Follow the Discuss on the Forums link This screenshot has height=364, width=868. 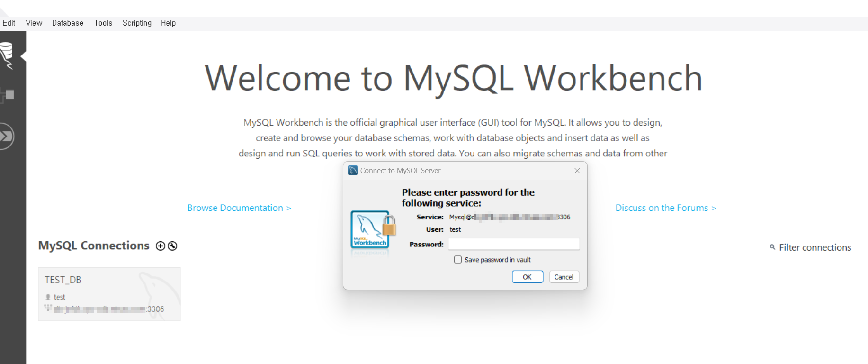pos(666,208)
